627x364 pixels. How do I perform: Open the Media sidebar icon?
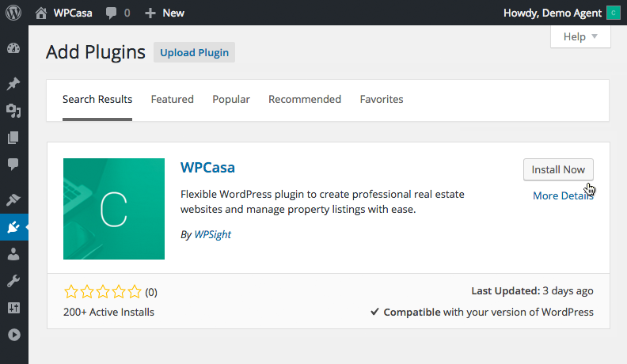13,111
